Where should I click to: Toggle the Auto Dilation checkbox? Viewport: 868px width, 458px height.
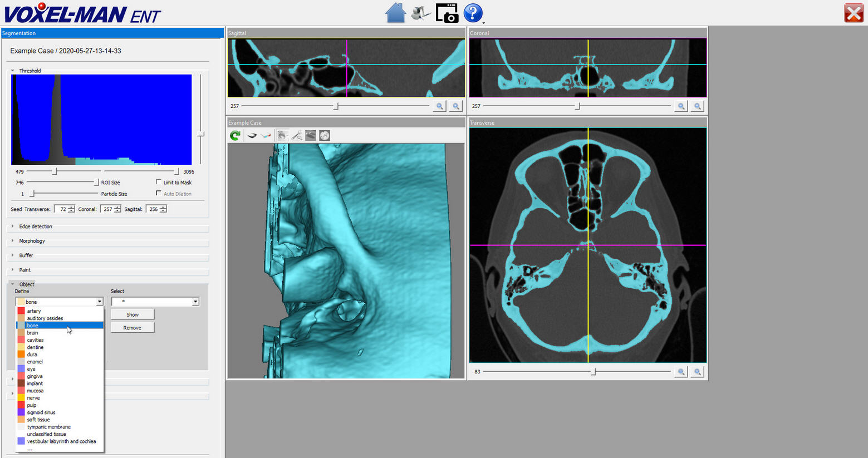[159, 193]
